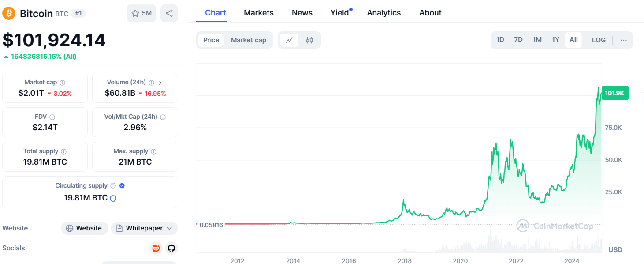Click the Circulating supply info icon
This screenshot has width=644, height=264.
click(x=113, y=186)
